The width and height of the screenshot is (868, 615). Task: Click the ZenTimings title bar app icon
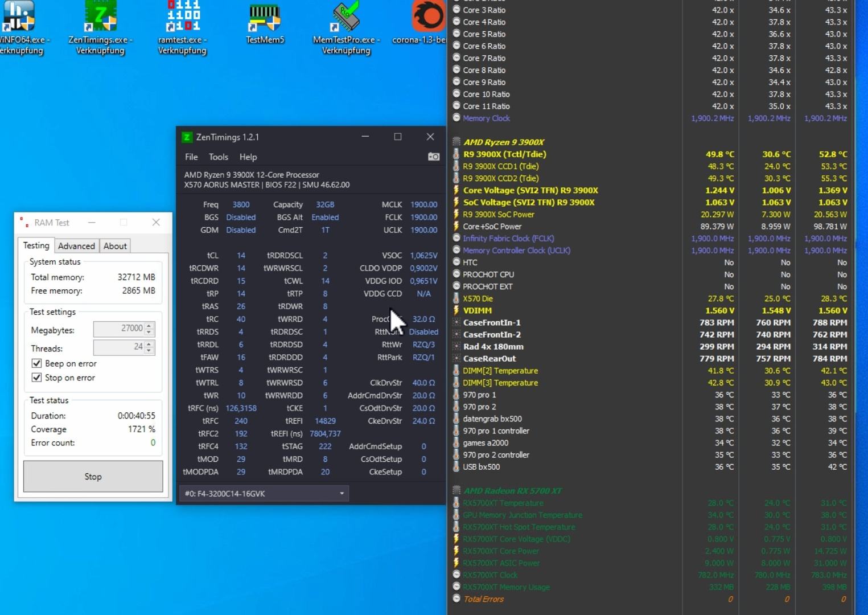click(x=187, y=137)
